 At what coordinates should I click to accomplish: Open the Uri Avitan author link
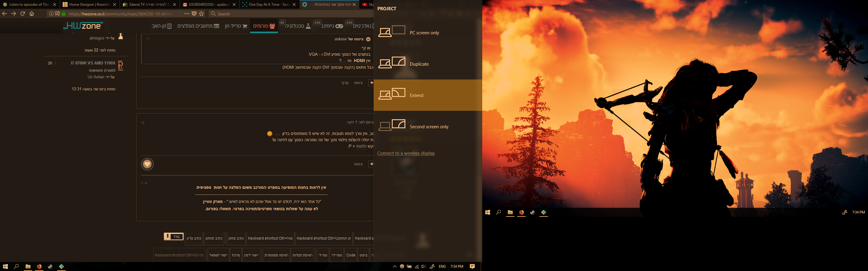(96, 77)
